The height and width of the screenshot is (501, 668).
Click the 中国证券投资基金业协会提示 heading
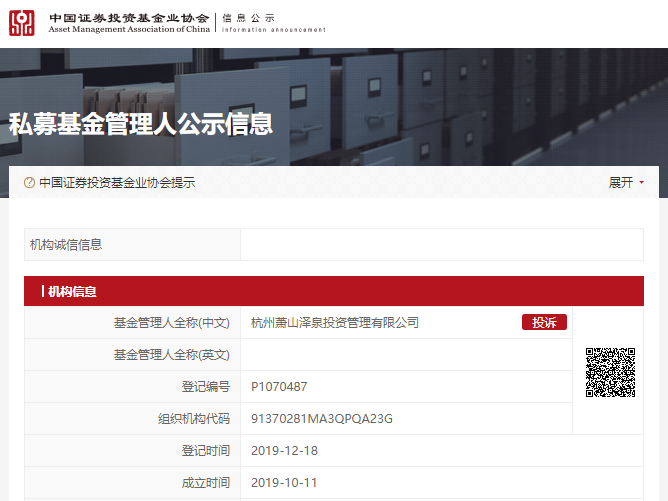(117, 183)
